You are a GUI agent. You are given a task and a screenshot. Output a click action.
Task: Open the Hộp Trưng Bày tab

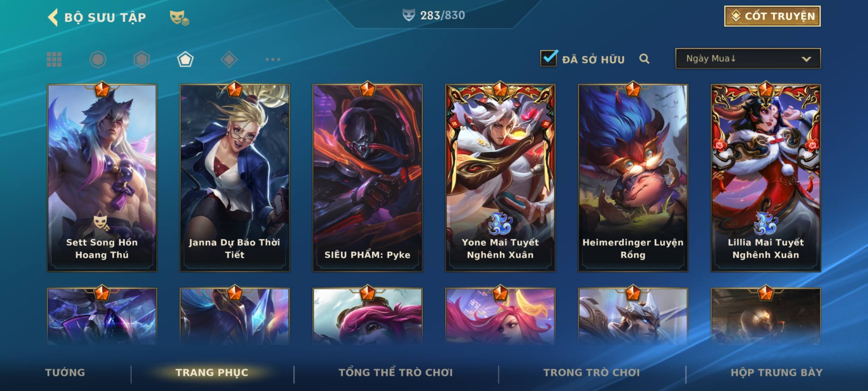(776, 373)
